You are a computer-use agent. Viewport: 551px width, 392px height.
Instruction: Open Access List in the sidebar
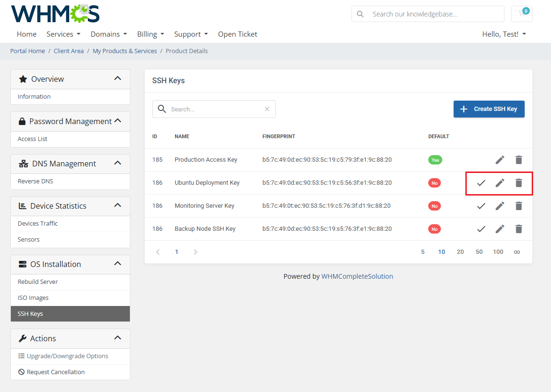point(70,139)
